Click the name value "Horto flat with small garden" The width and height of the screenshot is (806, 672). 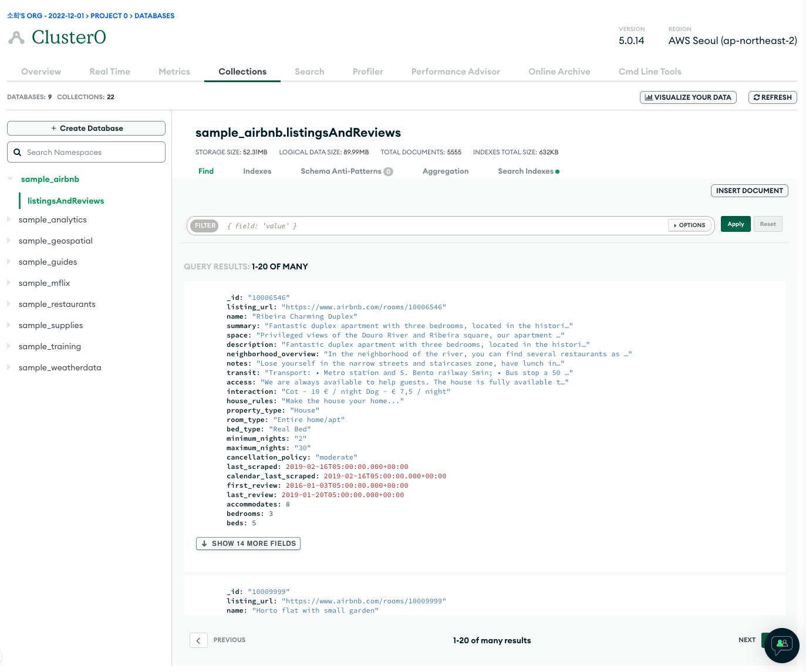coord(315,610)
